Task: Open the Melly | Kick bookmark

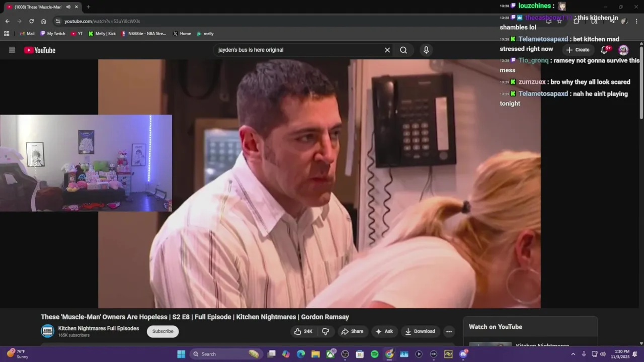Action: point(102,34)
